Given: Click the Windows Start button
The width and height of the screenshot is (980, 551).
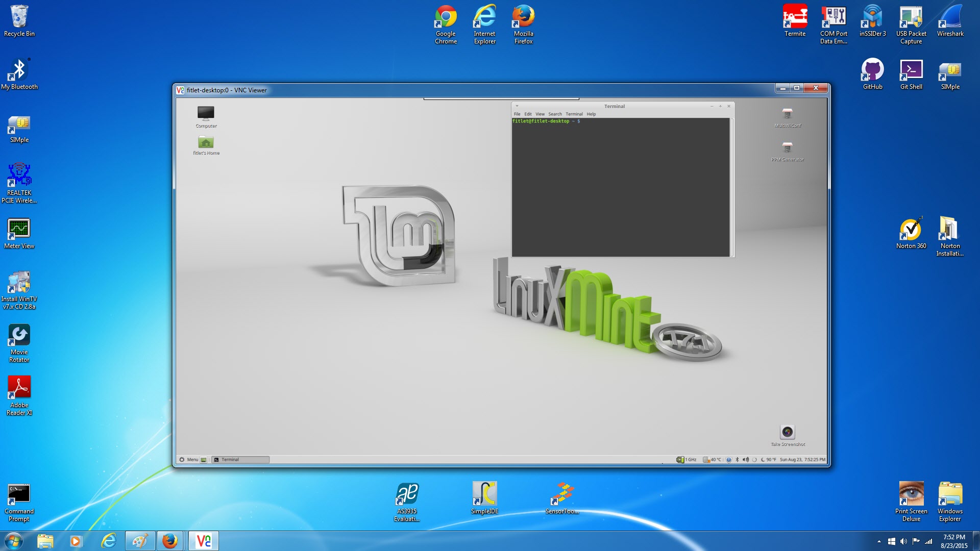Looking at the screenshot, I should tap(14, 541).
